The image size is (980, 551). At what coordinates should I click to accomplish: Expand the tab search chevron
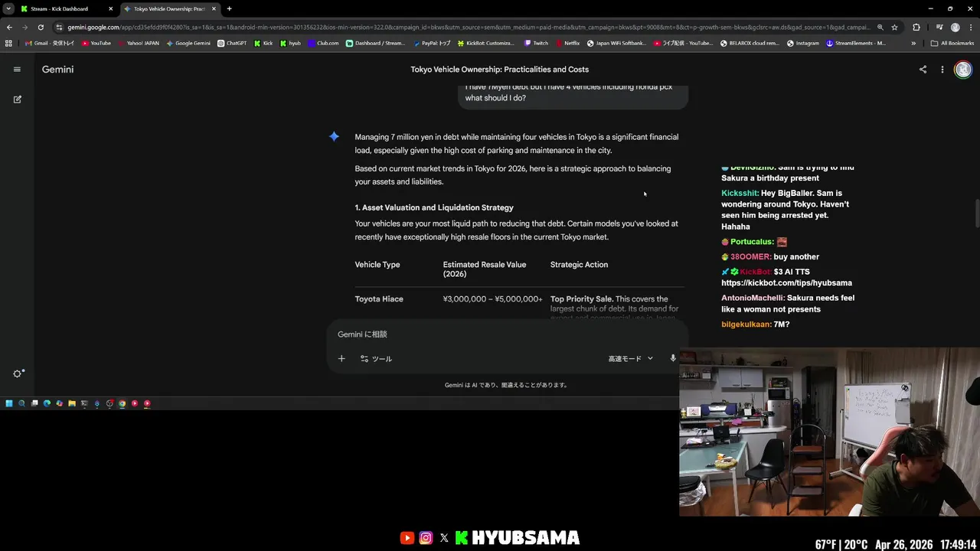(x=8, y=8)
